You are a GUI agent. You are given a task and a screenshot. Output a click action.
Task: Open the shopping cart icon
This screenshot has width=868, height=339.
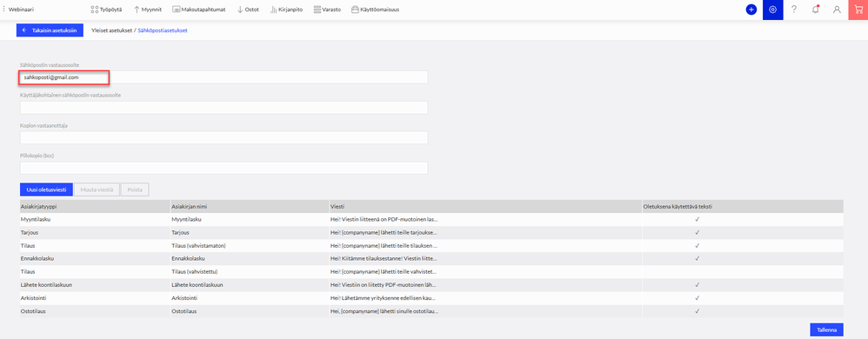[858, 10]
